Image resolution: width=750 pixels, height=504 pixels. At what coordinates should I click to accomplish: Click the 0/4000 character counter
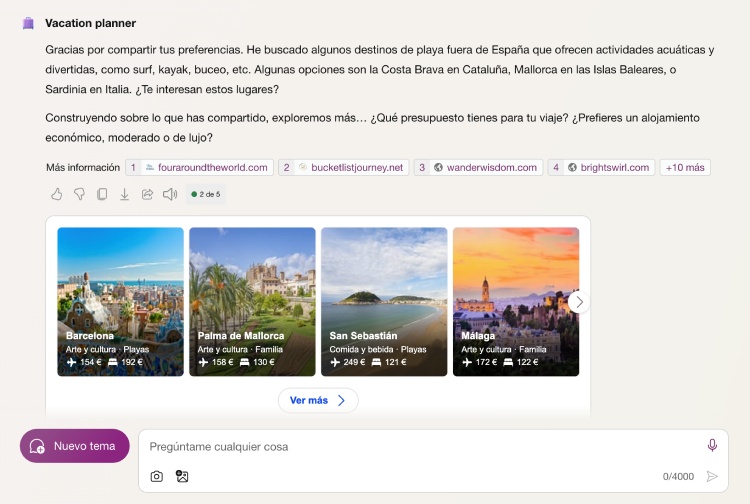(x=678, y=476)
